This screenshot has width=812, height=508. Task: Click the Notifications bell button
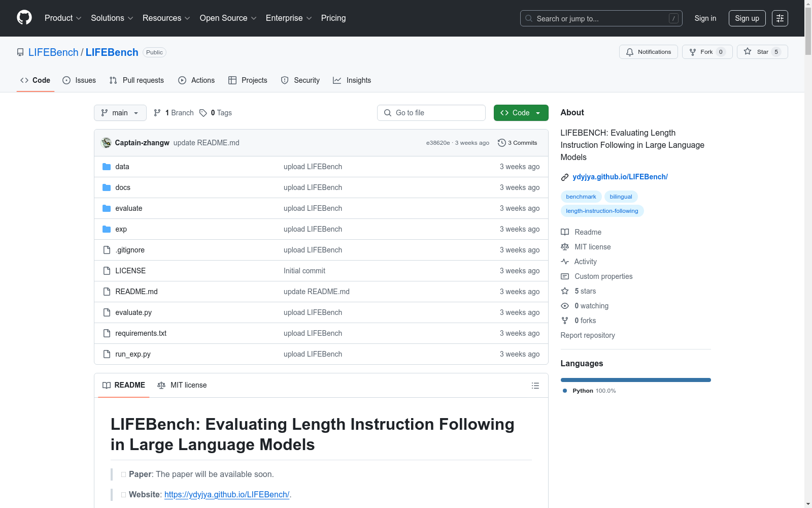[x=648, y=52]
